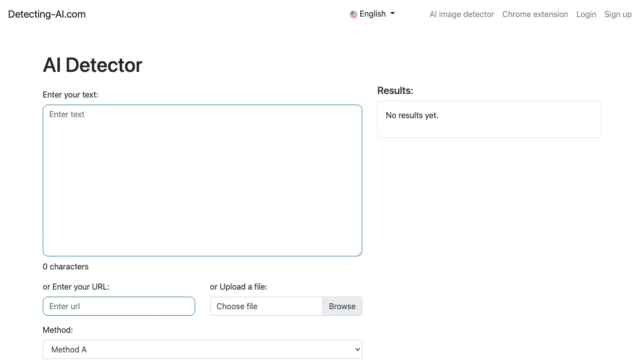
Task: Click the Results panel
Action: (489, 119)
